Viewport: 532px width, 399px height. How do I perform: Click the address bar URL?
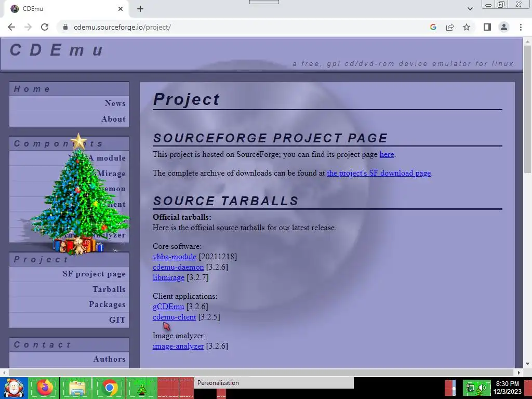click(122, 27)
